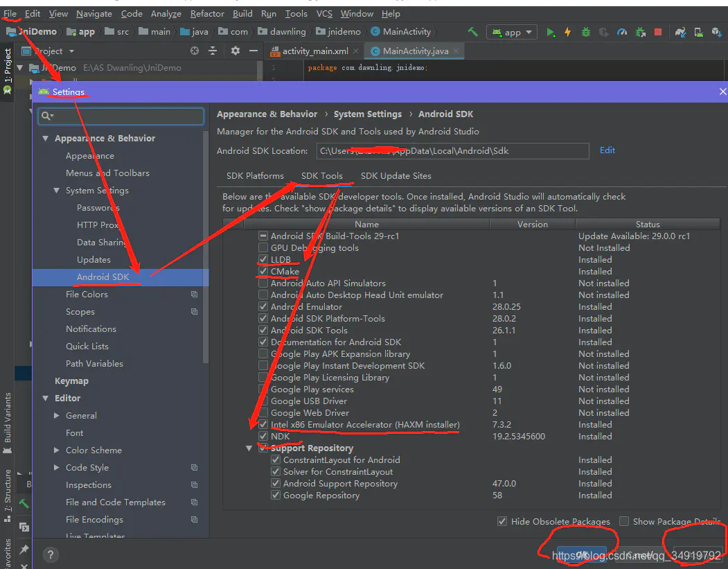Collapse the Appearance & Behavior section
This screenshot has height=569, width=728.
tap(46, 139)
